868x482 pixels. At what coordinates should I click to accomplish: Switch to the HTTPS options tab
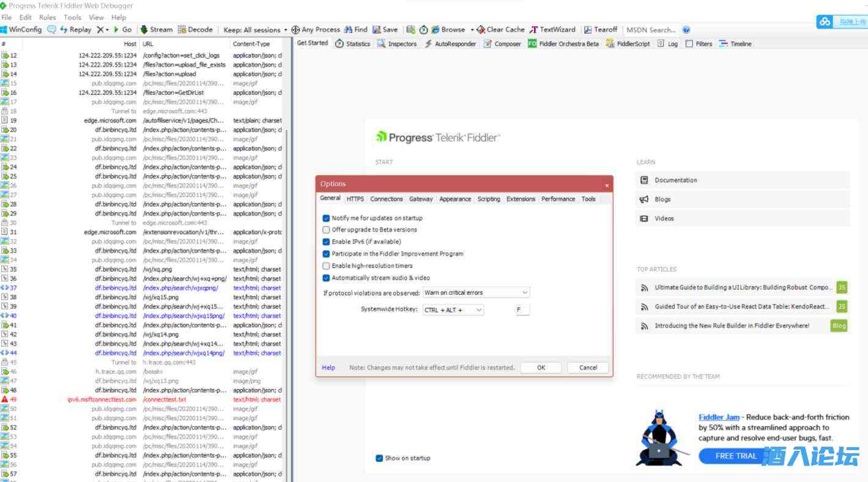click(355, 199)
